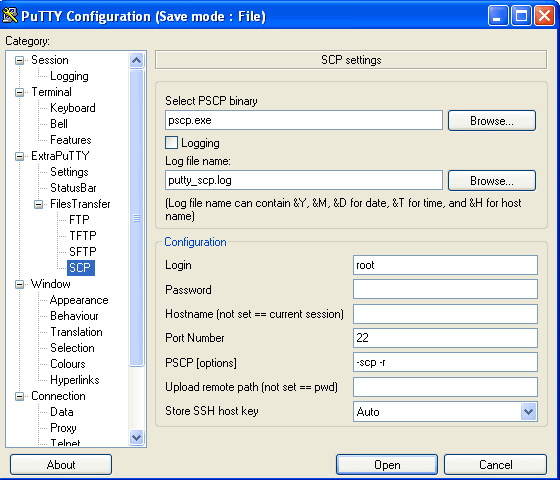Click the PuTTY icon in title bar
The width and height of the screenshot is (560, 480).
(x=10, y=16)
